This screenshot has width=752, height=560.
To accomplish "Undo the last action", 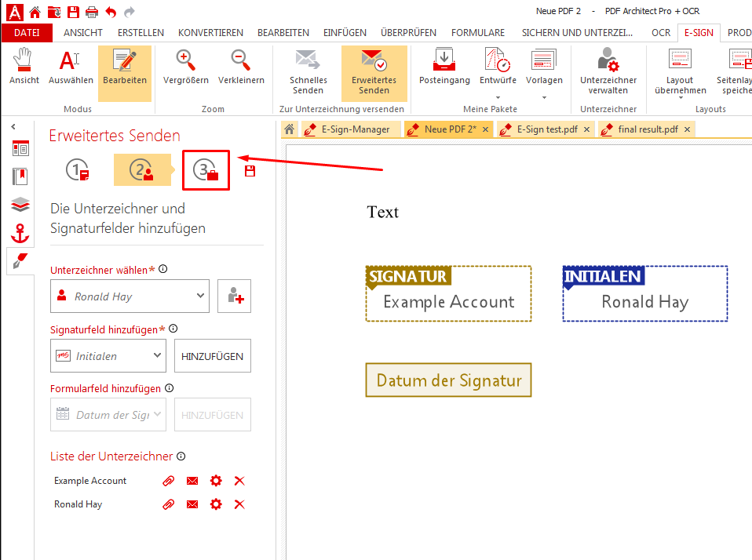I will tap(111, 12).
